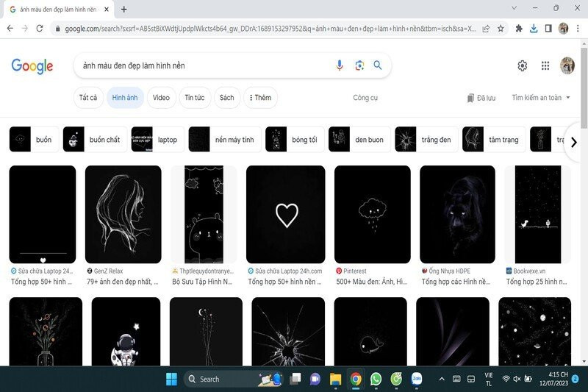The width and height of the screenshot is (588, 392).
Task: Switch to the Tất cả tab
Action: pos(88,98)
